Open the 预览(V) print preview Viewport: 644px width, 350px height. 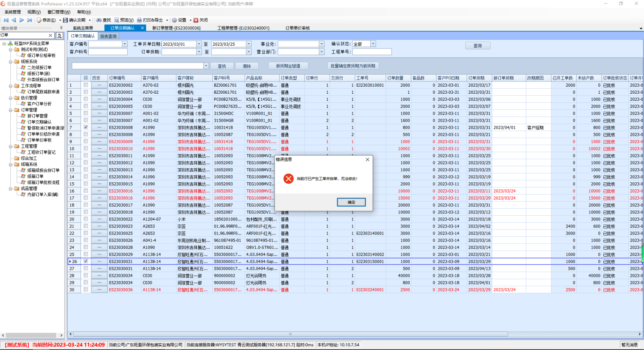124,20
